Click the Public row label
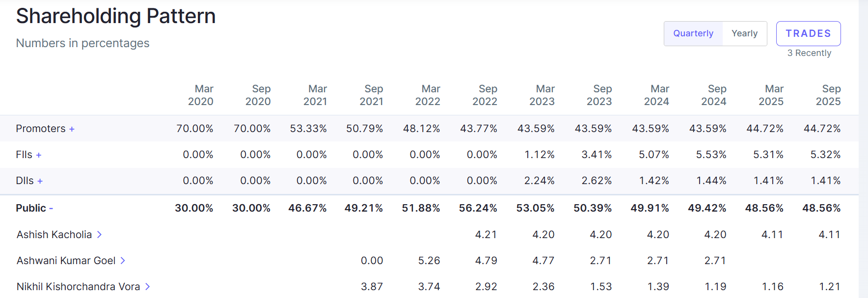The height and width of the screenshot is (298, 868). pyautogui.click(x=30, y=208)
